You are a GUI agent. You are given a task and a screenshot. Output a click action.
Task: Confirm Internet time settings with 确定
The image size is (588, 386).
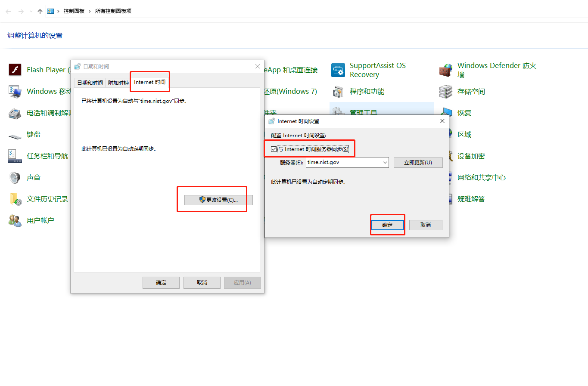coord(387,225)
